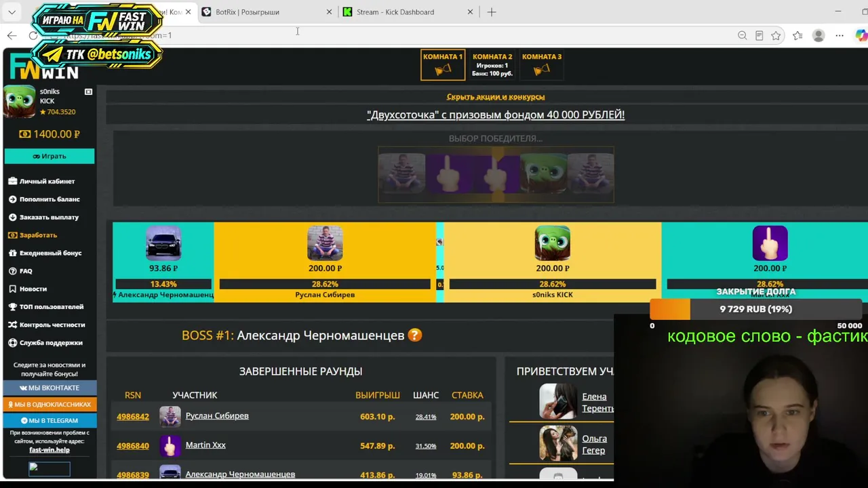Image resolution: width=868 pixels, height=488 pixels.
Task: Click the browser back arrow
Action: (12, 35)
